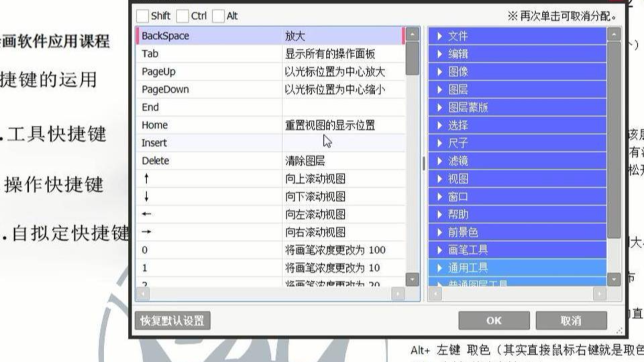Image resolution: width=644 pixels, height=362 pixels.
Task: Click 将画笔浓度更改为 10 cell
Action: [x=344, y=268]
